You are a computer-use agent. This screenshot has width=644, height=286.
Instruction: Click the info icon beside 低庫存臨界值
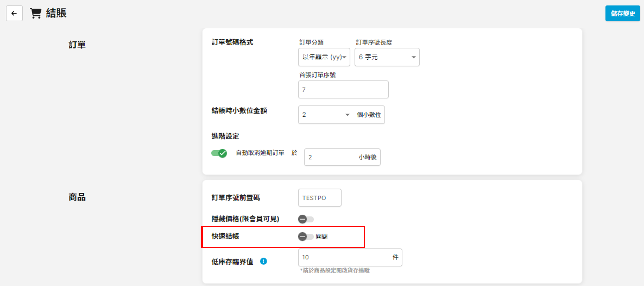pyautogui.click(x=263, y=261)
